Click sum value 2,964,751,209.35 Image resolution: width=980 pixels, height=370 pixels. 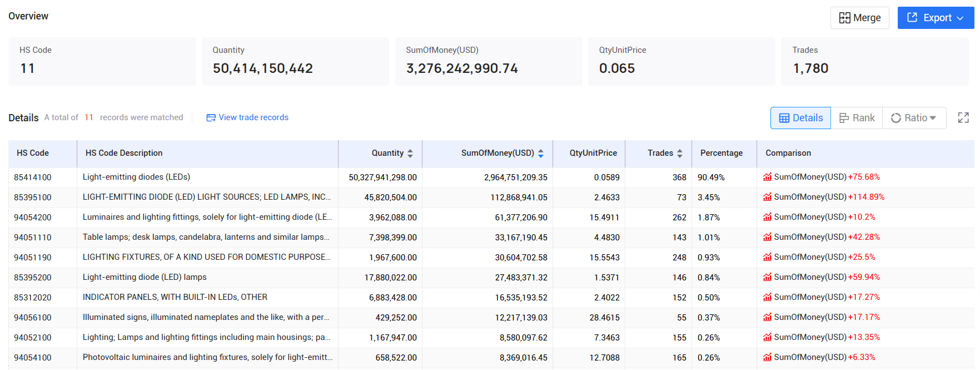(516, 177)
